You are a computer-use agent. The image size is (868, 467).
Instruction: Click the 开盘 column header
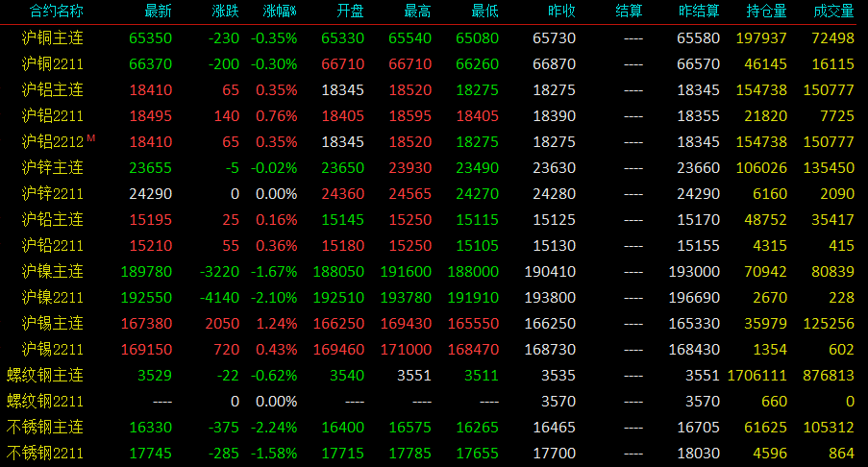click(x=350, y=12)
